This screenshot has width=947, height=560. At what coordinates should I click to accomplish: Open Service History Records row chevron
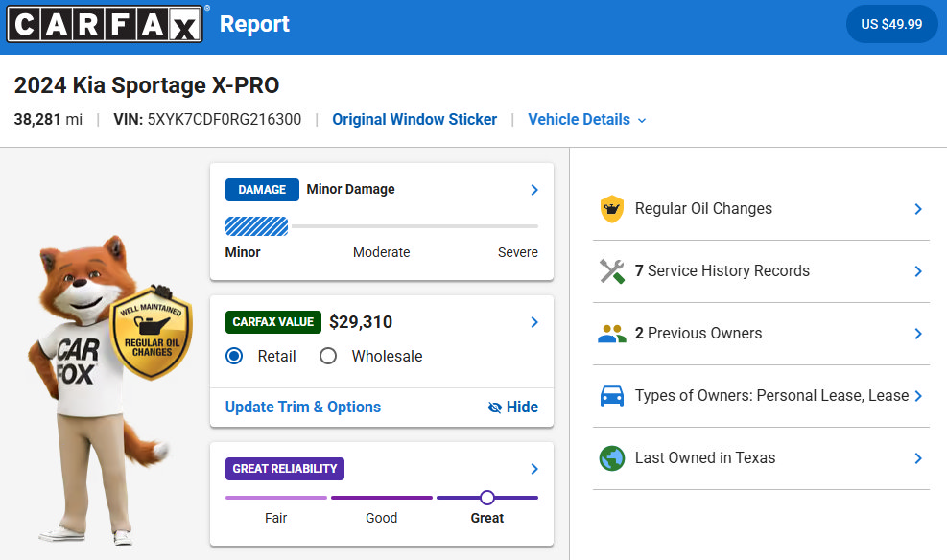click(918, 271)
